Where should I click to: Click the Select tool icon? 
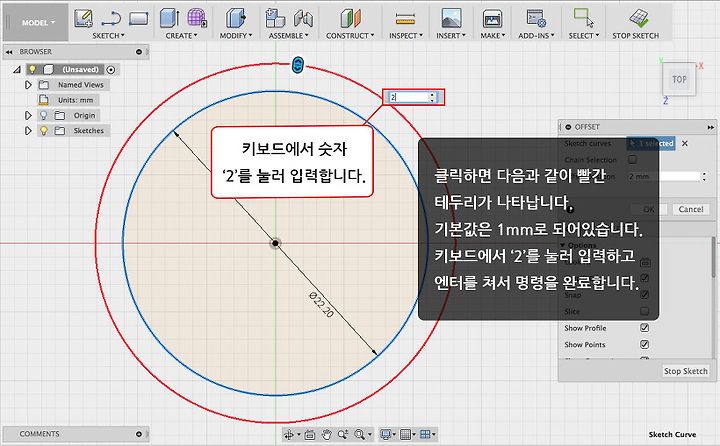tap(583, 18)
